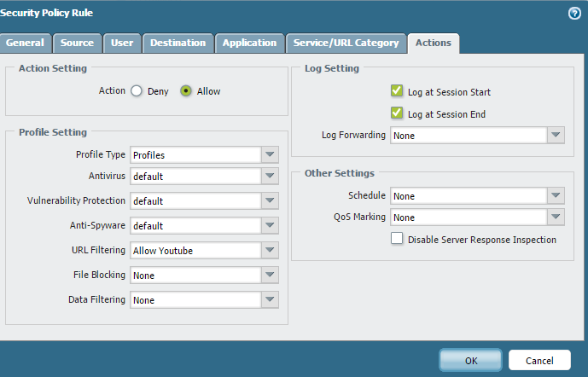Switch to the Application tab

[x=249, y=43]
